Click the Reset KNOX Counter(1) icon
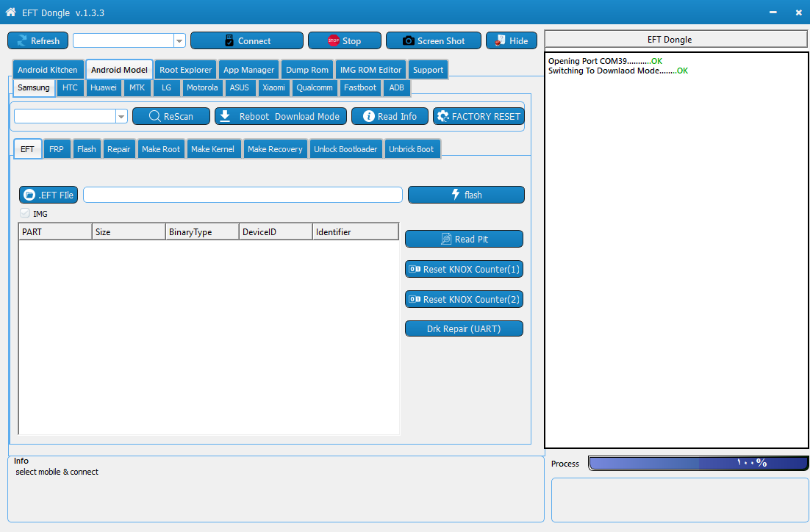The height and width of the screenshot is (532, 810). [415, 269]
